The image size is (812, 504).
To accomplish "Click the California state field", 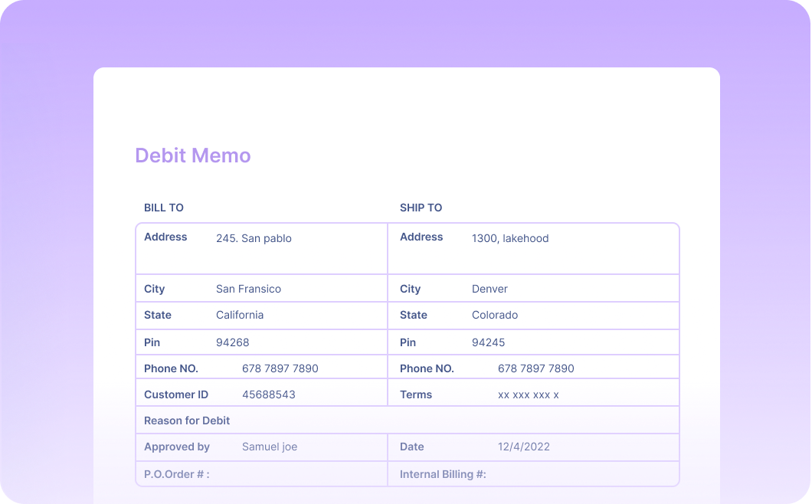I will 239,315.
